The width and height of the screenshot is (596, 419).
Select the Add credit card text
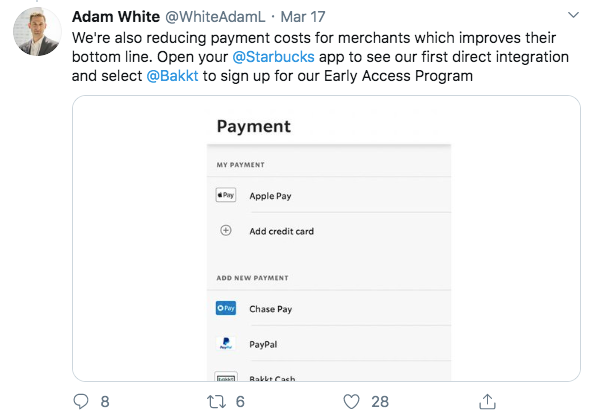pyautogui.click(x=282, y=231)
